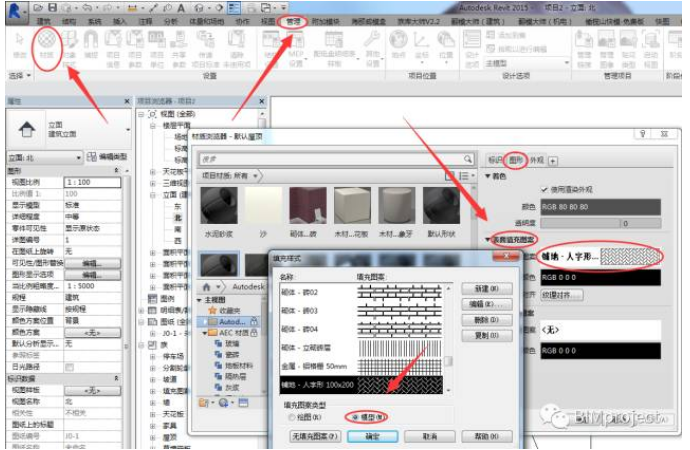Click the home icon in material library panel
Image resolution: width=690 pixels, height=450 pixels.
point(206,287)
